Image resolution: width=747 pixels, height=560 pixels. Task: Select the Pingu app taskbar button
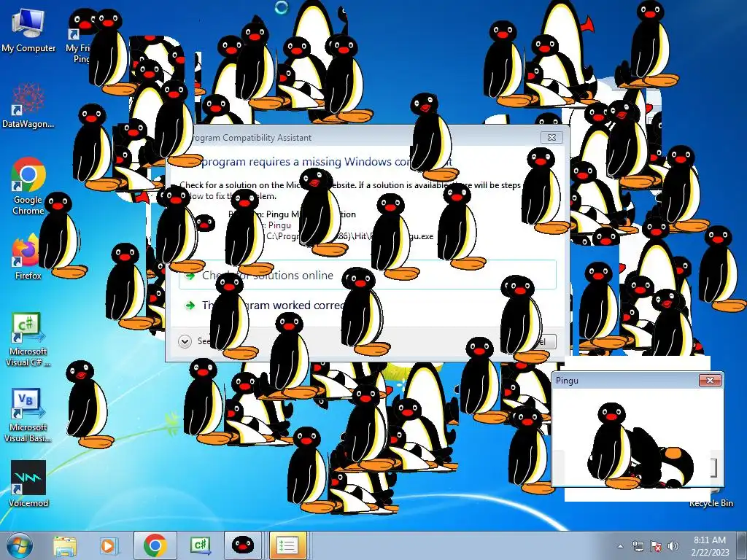pyautogui.click(x=242, y=545)
